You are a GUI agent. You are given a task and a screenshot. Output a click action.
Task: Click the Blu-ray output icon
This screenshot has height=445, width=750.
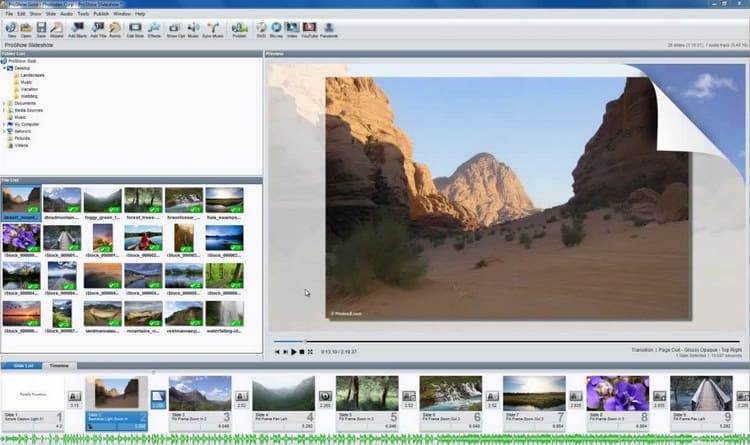(276, 30)
